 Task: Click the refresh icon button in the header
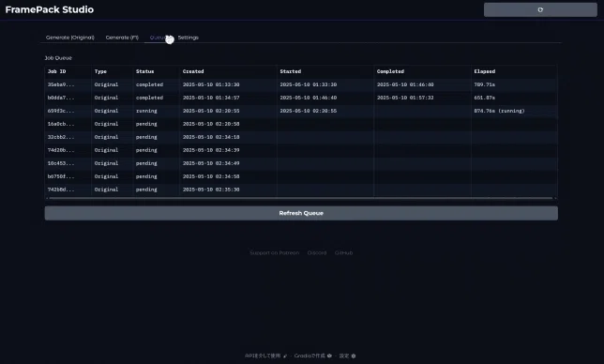540,9
